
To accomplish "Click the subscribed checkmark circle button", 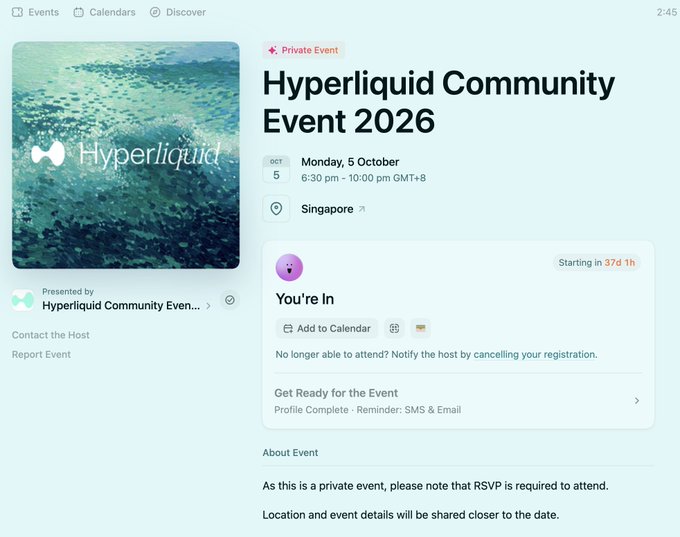I will (x=230, y=300).
